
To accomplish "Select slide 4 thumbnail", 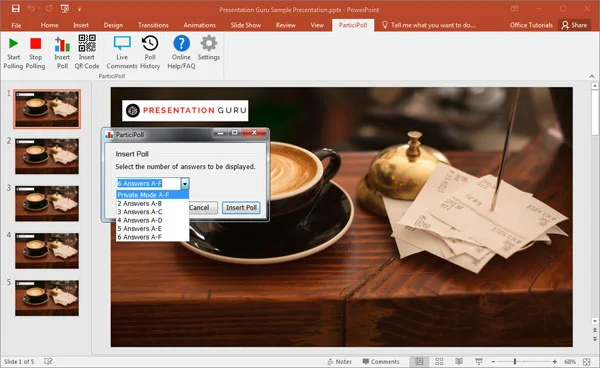I will tap(47, 251).
